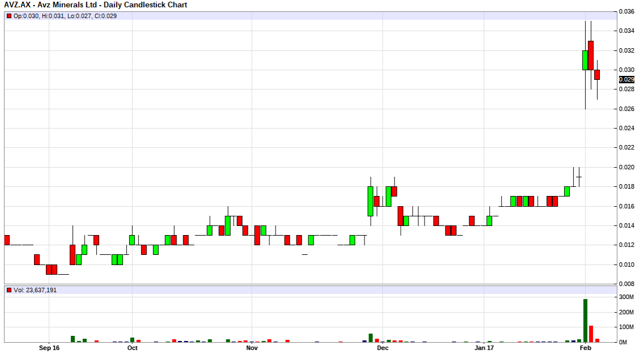This screenshot has height=354, width=644.
Task: Click the 0.032 price axis label
Action: point(626,50)
